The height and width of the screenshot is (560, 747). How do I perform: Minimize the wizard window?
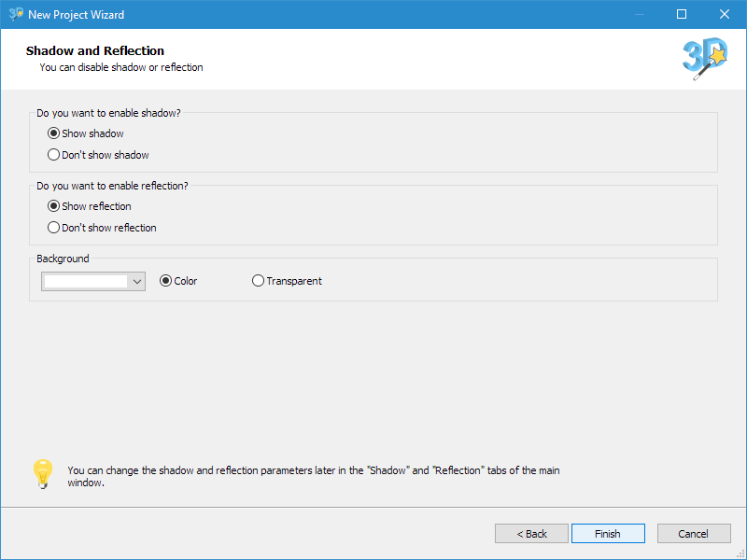[640, 14]
